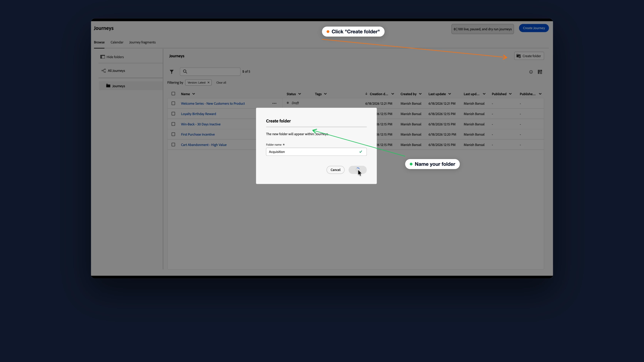Click the Draft status of Welcome Series
Image resolution: width=644 pixels, height=362 pixels.
point(293,103)
